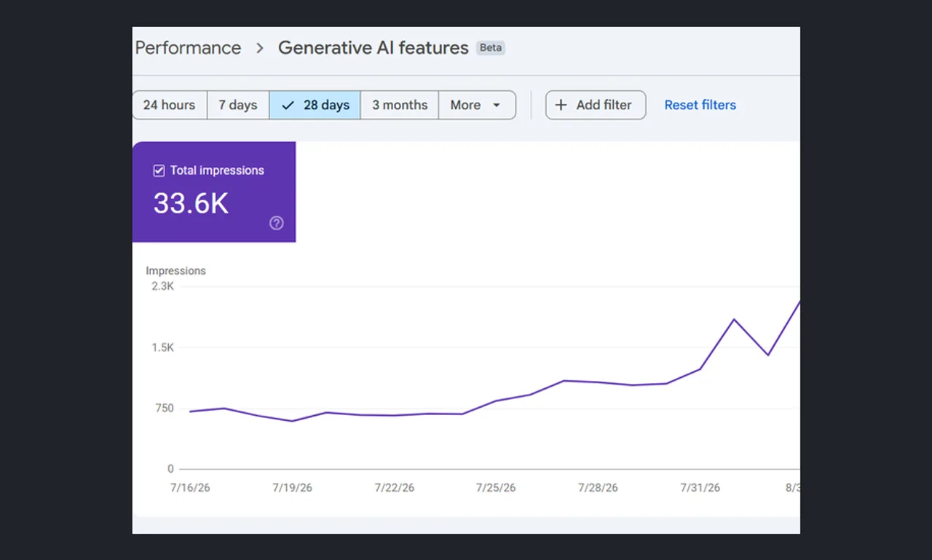This screenshot has height=560, width=932.
Task: Click the breadcrumb chevron after Performance
Action: [260, 48]
